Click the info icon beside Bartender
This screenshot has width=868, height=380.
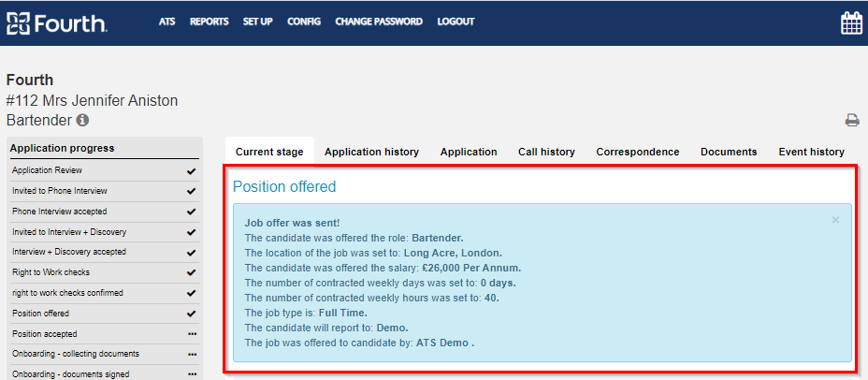(82, 120)
